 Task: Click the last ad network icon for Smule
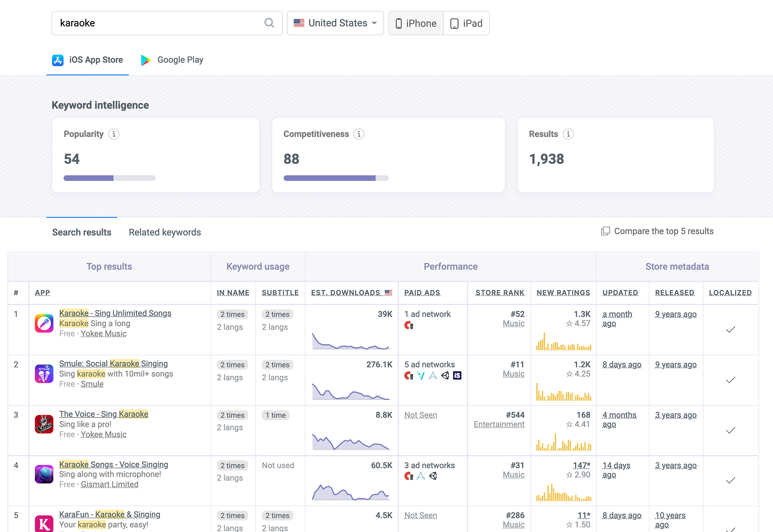pyautogui.click(x=457, y=375)
